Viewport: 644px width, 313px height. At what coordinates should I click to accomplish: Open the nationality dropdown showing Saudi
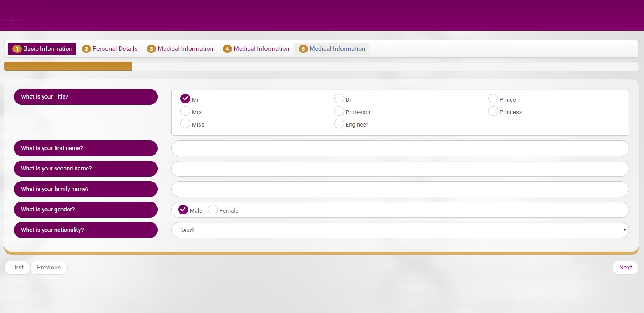[x=400, y=230]
